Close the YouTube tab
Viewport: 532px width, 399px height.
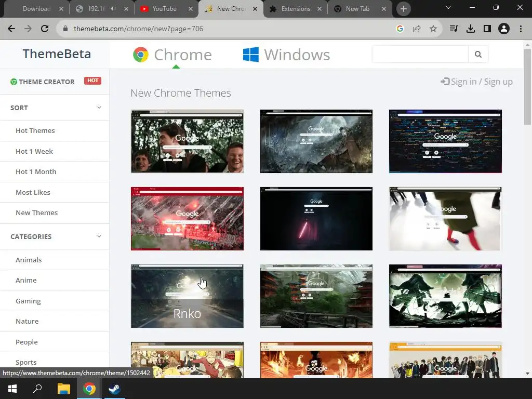point(191,9)
